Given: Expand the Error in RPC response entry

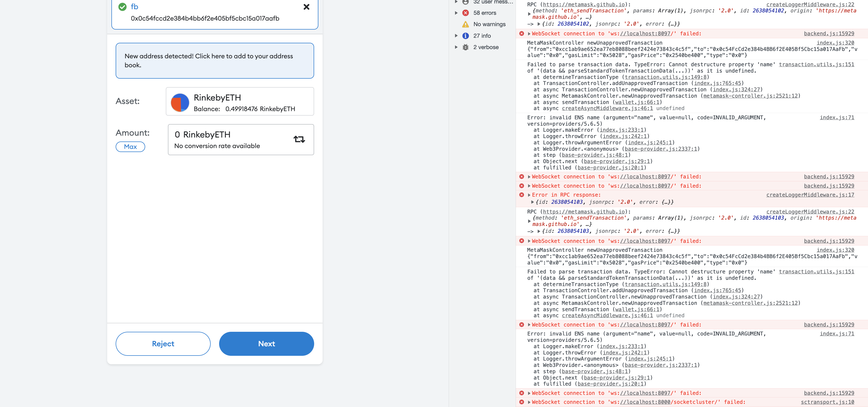Looking at the screenshot, I should (x=529, y=195).
